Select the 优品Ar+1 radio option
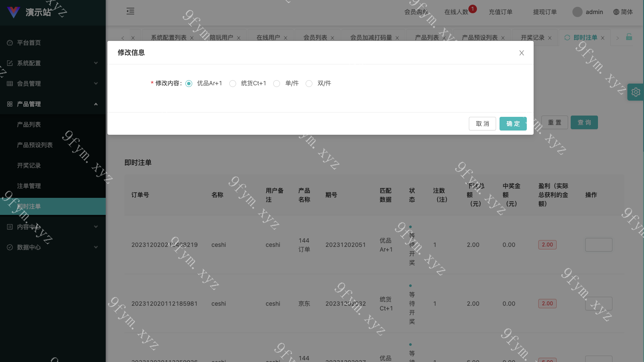This screenshot has width=644, height=362. (x=189, y=84)
